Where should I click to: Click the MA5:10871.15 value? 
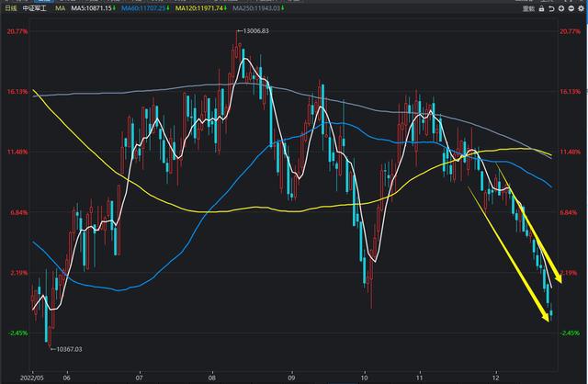pyautogui.click(x=91, y=8)
